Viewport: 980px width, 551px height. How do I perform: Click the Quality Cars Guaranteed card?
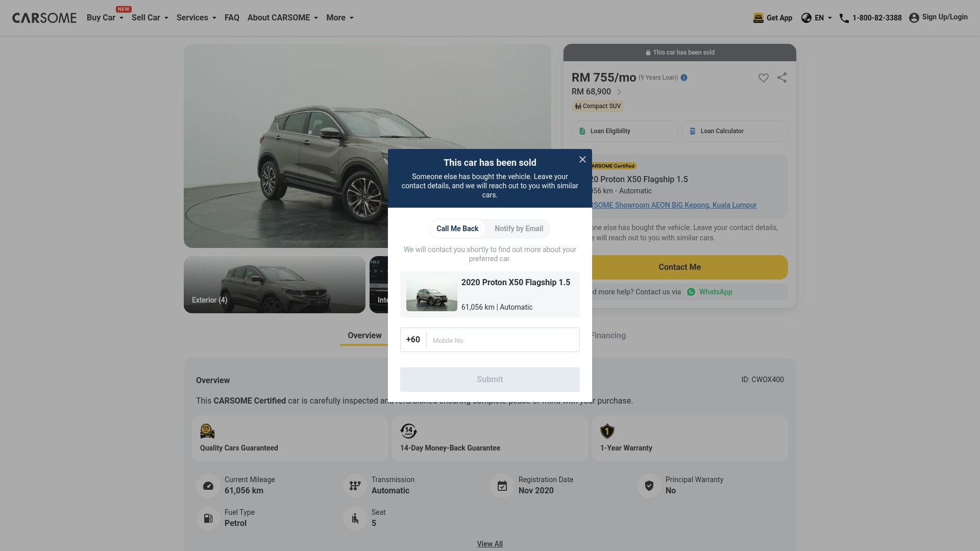click(x=290, y=438)
